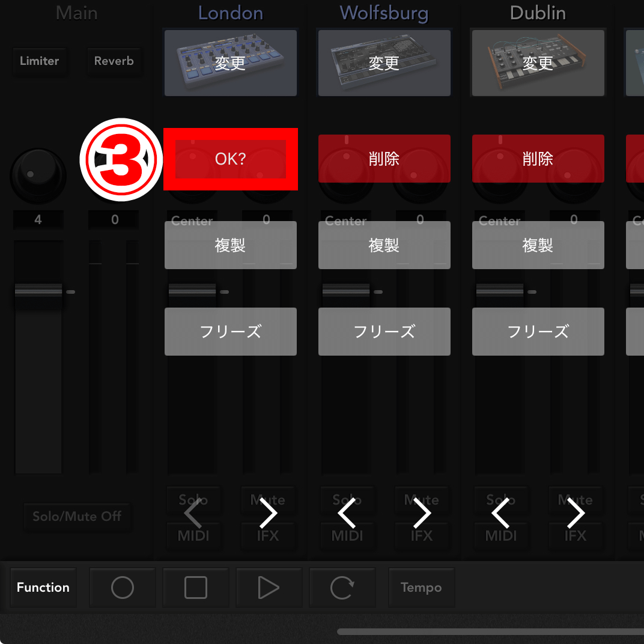Tap the Function button in transport bar
The height and width of the screenshot is (644, 644).
click(43, 588)
